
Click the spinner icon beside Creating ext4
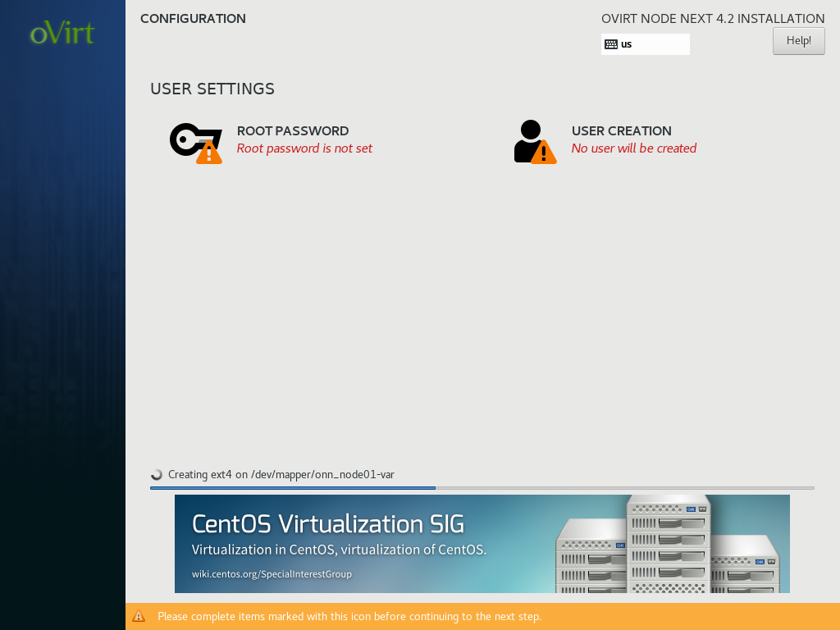[x=157, y=475]
